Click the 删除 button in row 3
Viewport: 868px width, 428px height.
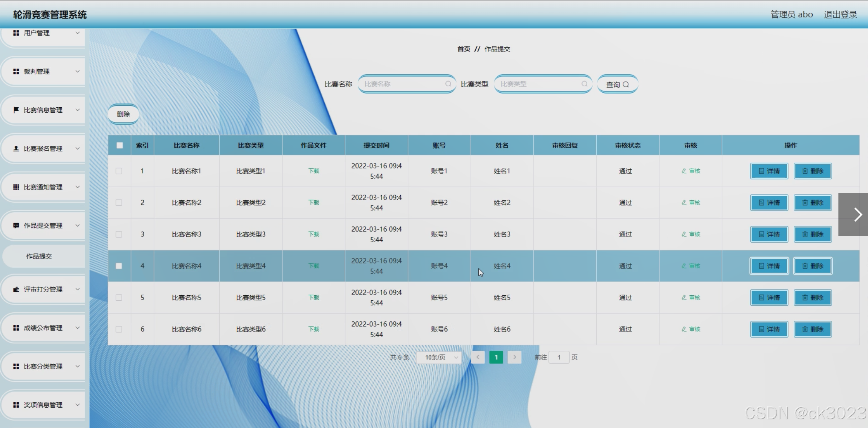point(813,234)
